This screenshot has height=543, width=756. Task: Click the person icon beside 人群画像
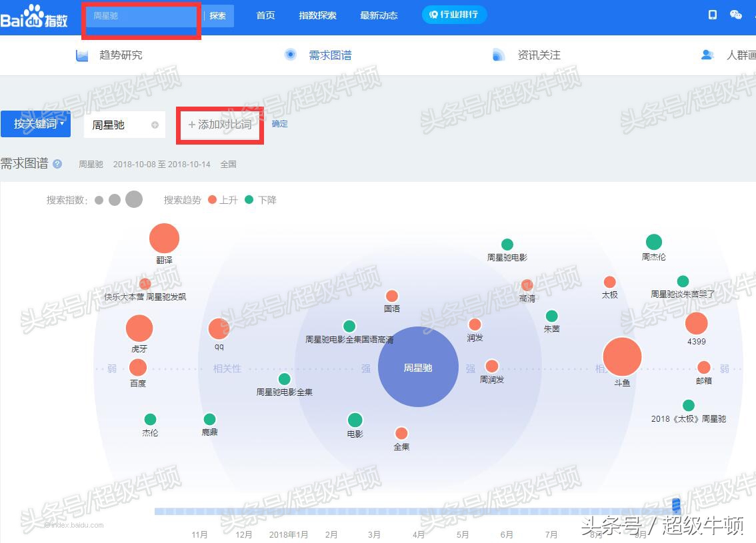pyautogui.click(x=707, y=55)
